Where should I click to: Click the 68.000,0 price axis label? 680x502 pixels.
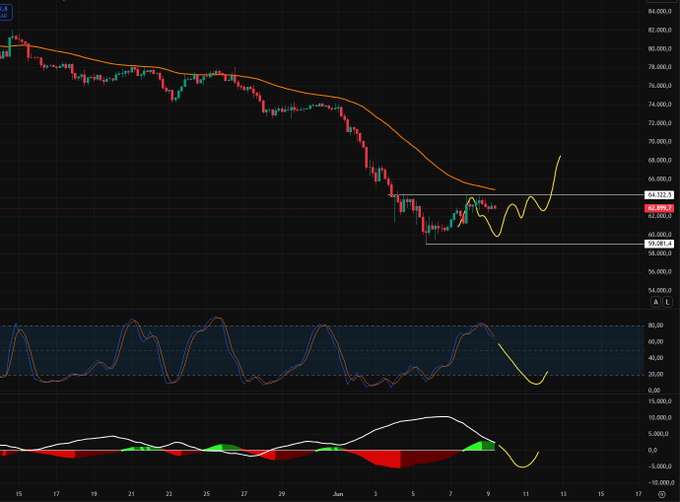tap(659, 160)
